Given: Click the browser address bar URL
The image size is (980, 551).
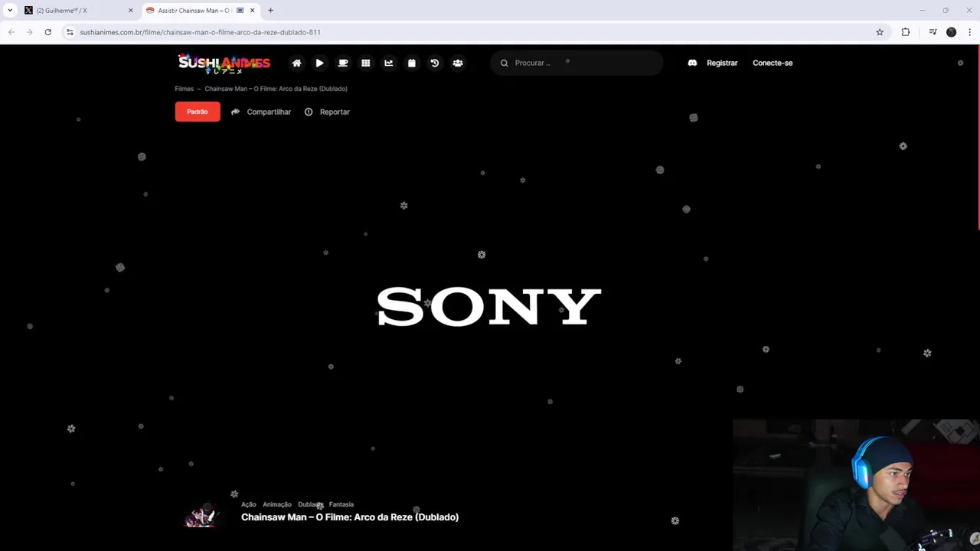Looking at the screenshot, I should click(x=200, y=32).
